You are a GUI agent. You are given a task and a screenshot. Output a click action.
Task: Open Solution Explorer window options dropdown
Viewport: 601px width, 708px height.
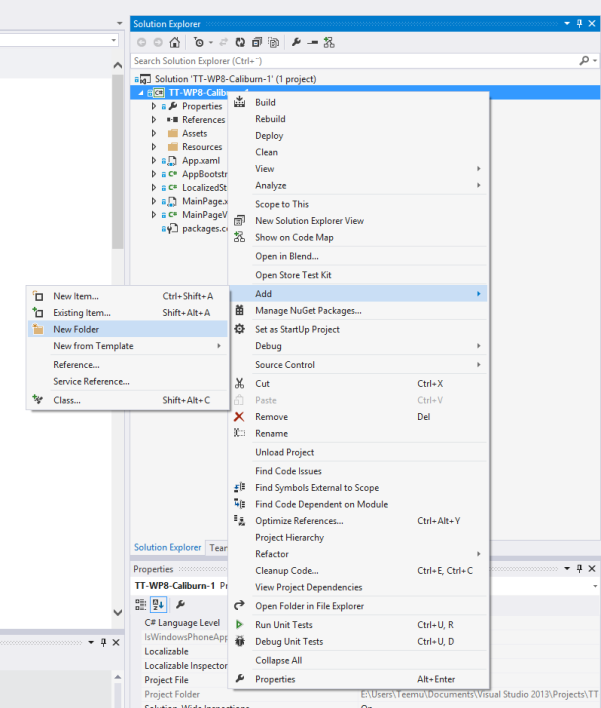pyautogui.click(x=567, y=23)
